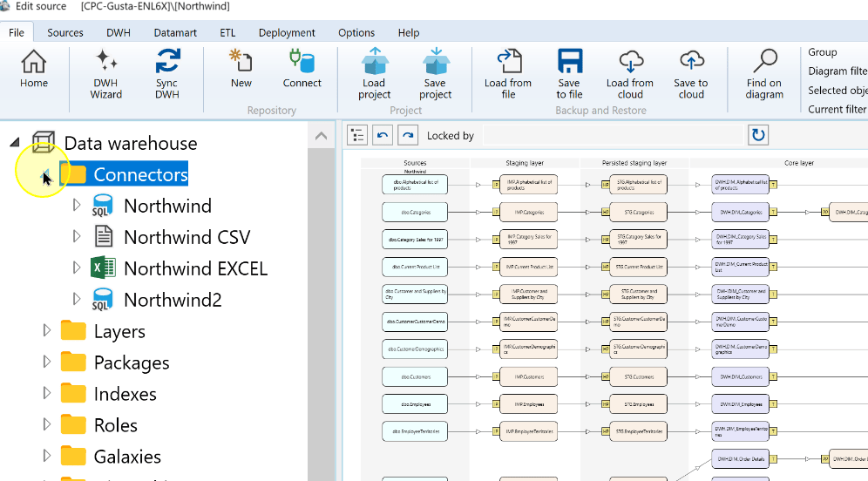
Task: Click the Layers folder icon
Action: 73,330
